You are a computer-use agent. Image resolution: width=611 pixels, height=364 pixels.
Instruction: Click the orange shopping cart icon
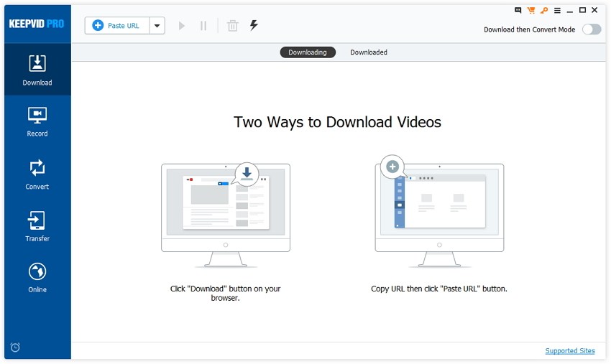530,10
